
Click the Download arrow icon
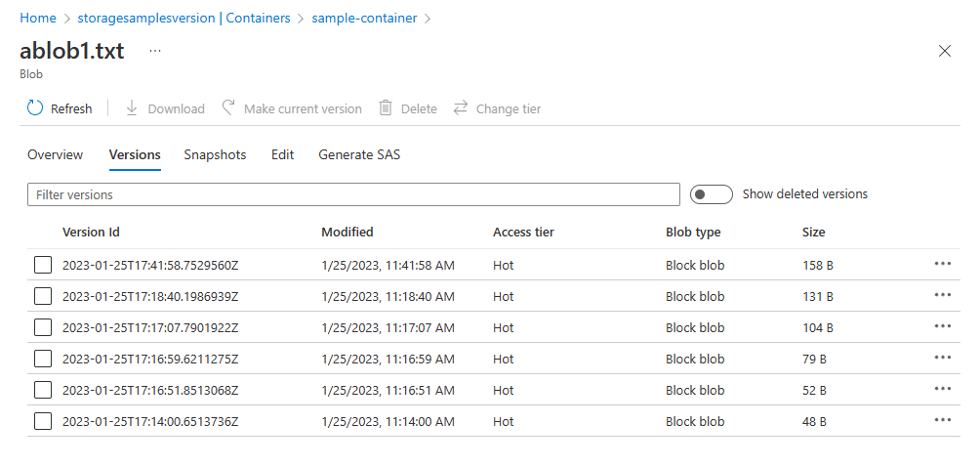point(133,108)
